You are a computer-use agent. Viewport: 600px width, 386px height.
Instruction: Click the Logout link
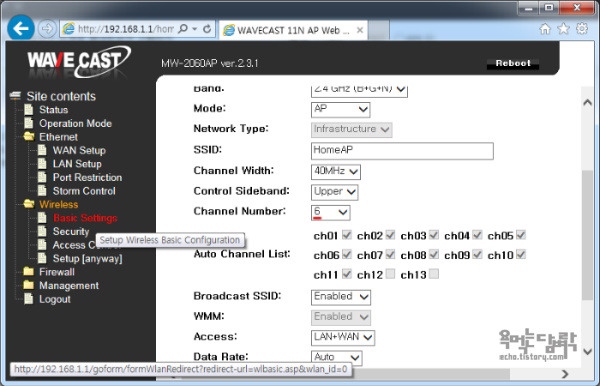pyautogui.click(x=55, y=299)
